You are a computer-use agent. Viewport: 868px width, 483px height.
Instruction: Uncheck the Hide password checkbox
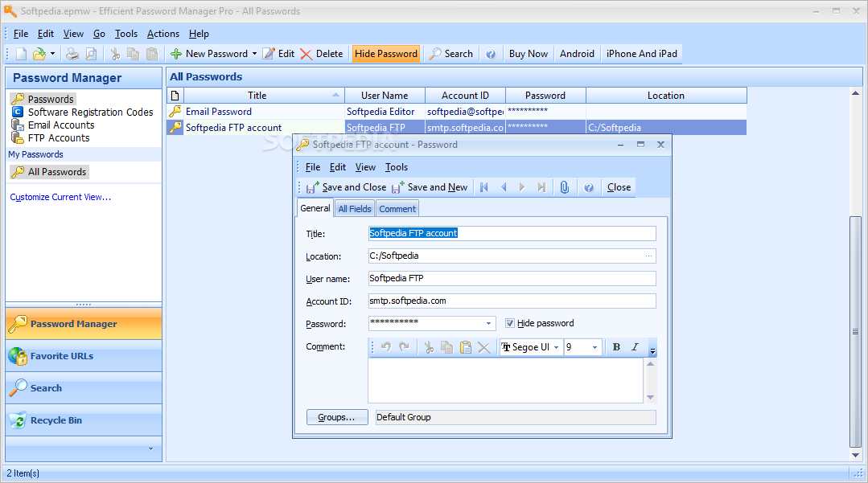tap(510, 323)
